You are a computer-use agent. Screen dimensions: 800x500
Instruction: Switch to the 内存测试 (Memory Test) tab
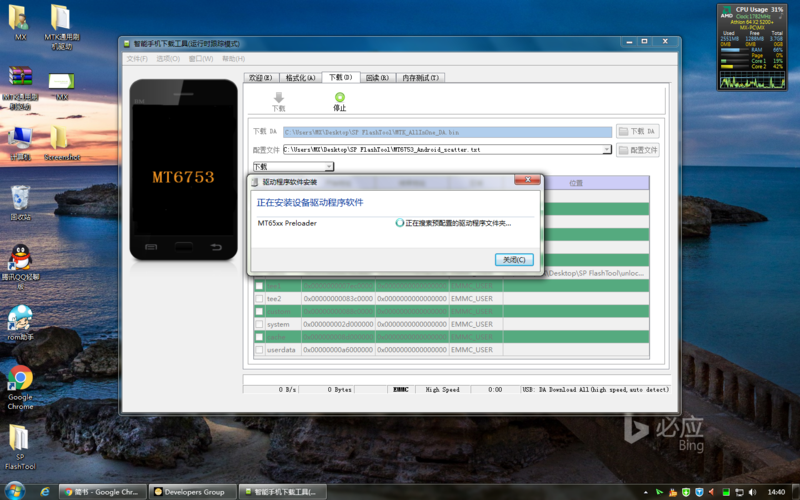coord(421,78)
